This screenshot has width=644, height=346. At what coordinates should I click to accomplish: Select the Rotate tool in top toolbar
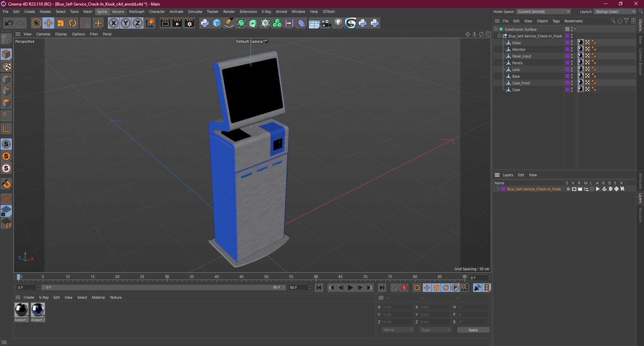[73, 23]
